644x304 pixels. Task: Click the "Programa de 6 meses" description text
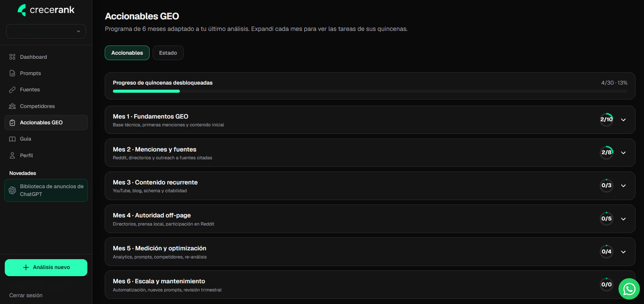[256, 29]
